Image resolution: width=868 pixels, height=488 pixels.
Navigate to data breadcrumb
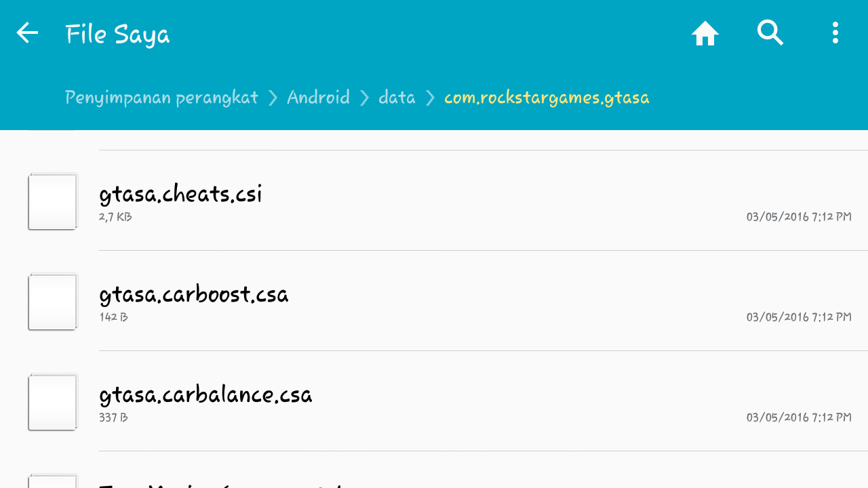[397, 98]
